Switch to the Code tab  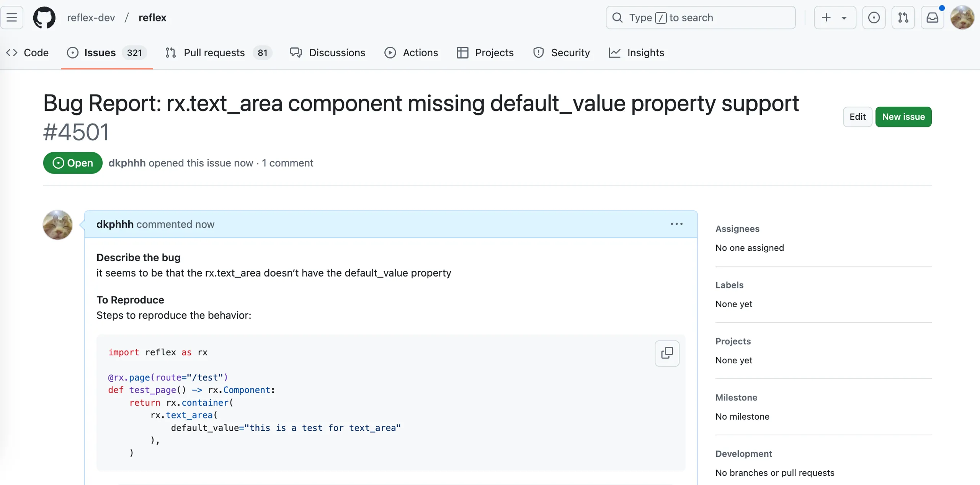click(28, 52)
